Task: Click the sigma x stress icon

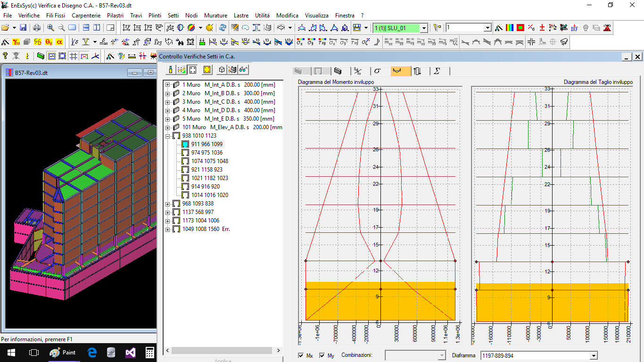Action: coord(300,42)
